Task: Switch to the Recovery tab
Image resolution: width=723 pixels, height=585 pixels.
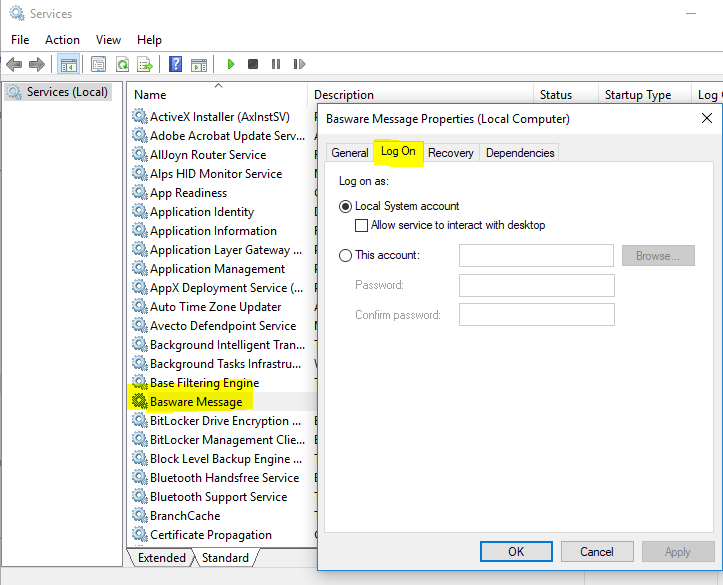Action: (x=450, y=153)
